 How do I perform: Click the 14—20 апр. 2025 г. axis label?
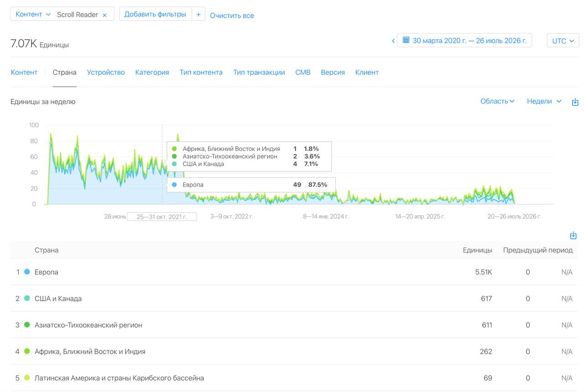tap(420, 217)
